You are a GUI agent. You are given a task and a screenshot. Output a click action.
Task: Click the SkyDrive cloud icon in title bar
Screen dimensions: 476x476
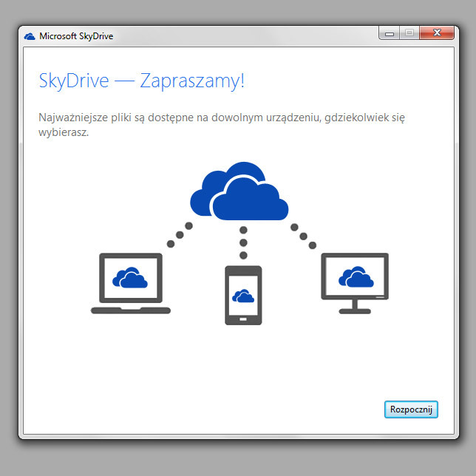30,36
